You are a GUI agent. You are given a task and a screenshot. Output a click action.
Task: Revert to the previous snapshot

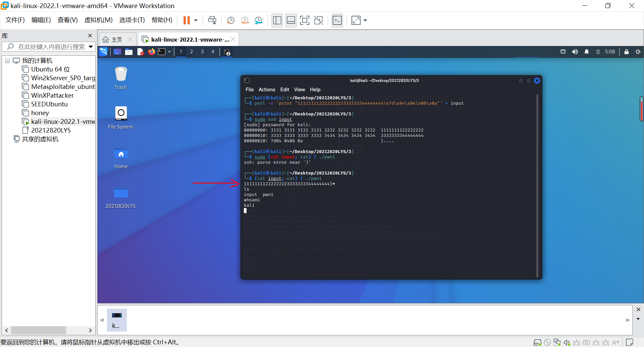[245, 20]
